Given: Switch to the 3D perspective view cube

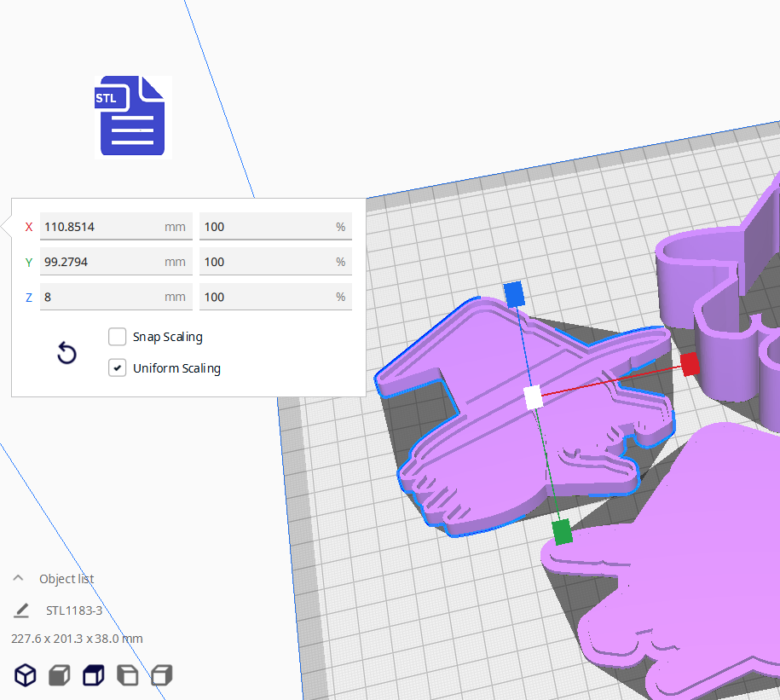Looking at the screenshot, I should (x=26, y=676).
